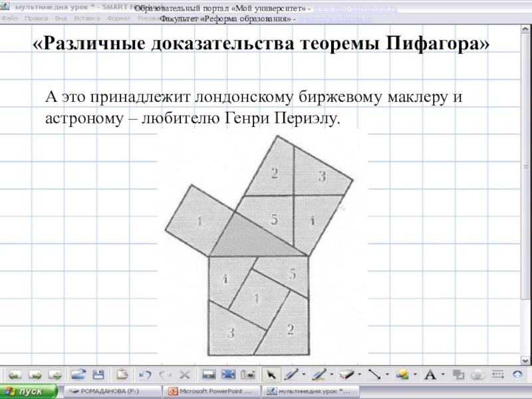
Task: Switch to РОМАДАНОВА (F:) taskbar window
Action: coord(112,392)
